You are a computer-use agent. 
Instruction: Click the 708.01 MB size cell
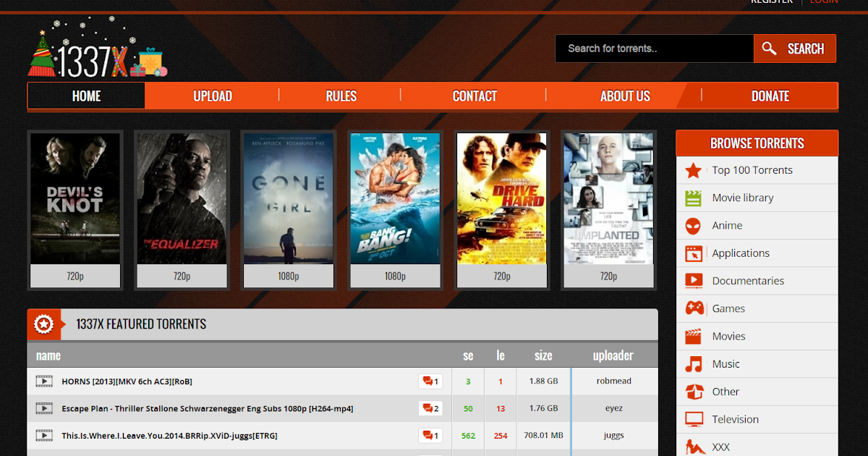click(x=543, y=436)
